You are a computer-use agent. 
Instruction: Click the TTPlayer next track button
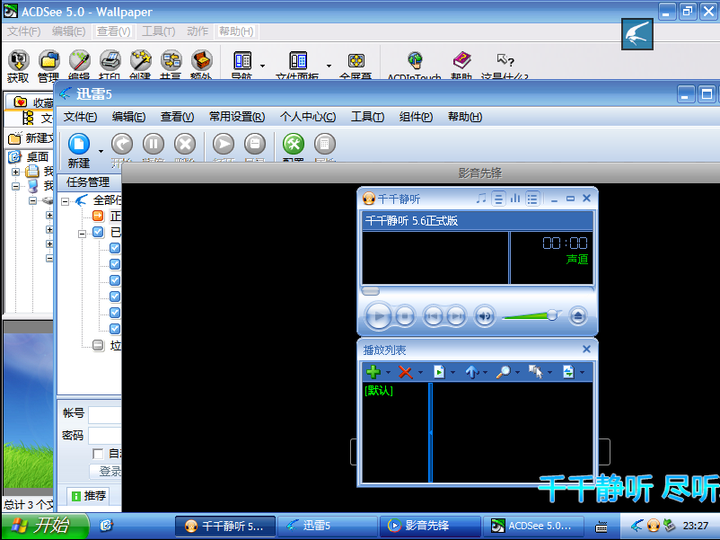pos(456,316)
